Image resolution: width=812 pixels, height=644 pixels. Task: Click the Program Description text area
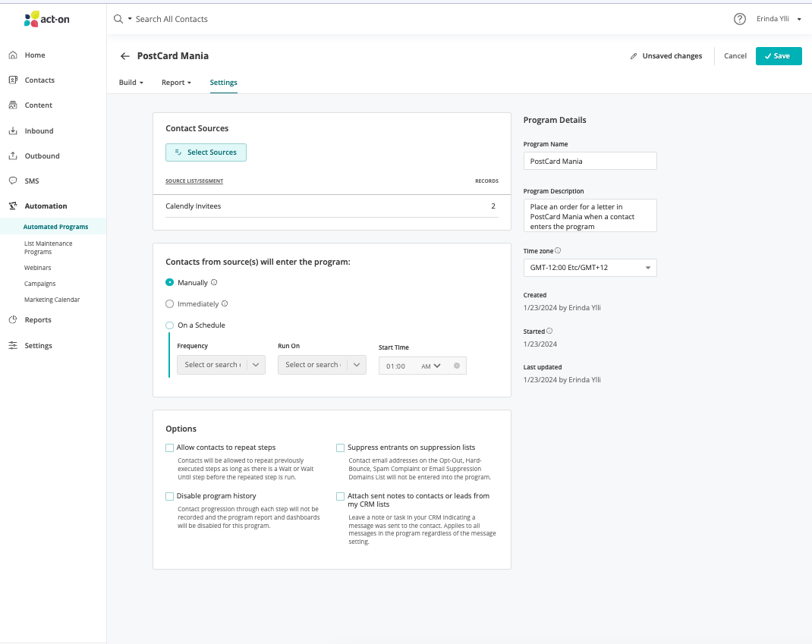[x=590, y=216]
